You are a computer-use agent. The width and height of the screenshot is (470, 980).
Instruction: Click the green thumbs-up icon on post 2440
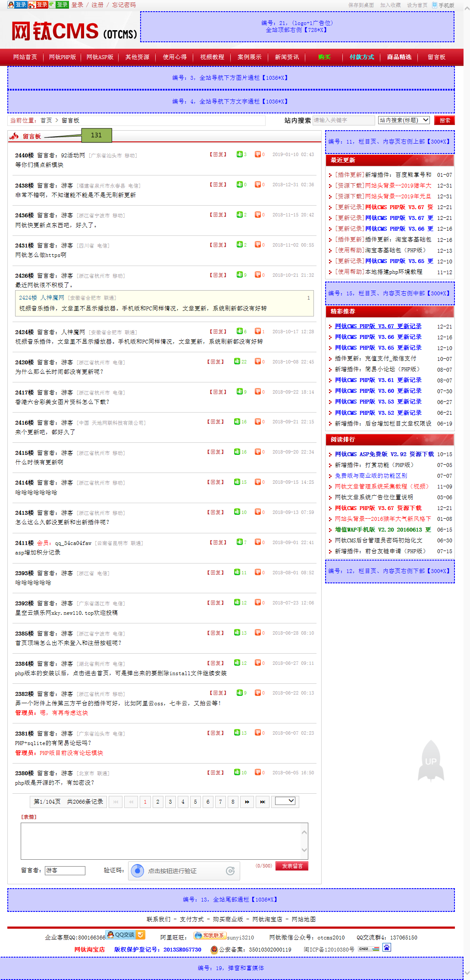coord(239,154)
